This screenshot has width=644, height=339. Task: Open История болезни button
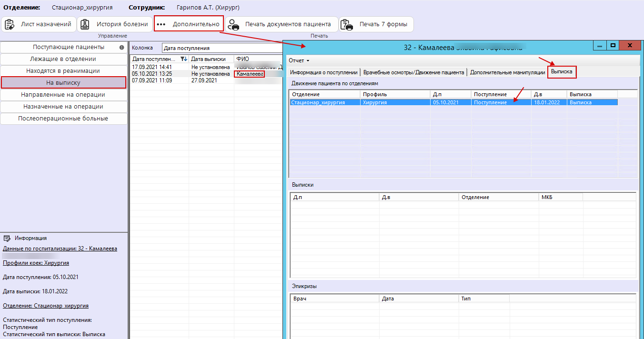[x=115, y=24]
